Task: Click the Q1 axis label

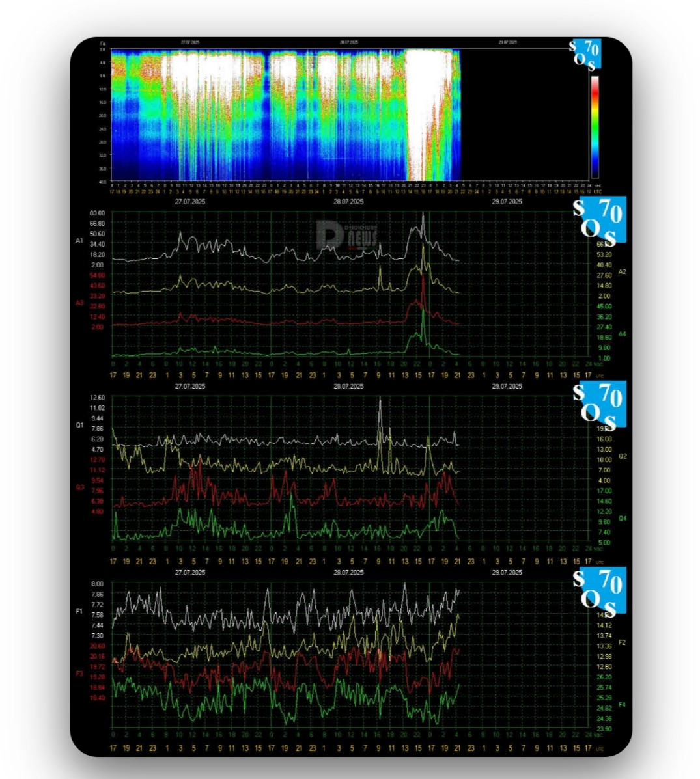Action: tap(80, 426)
